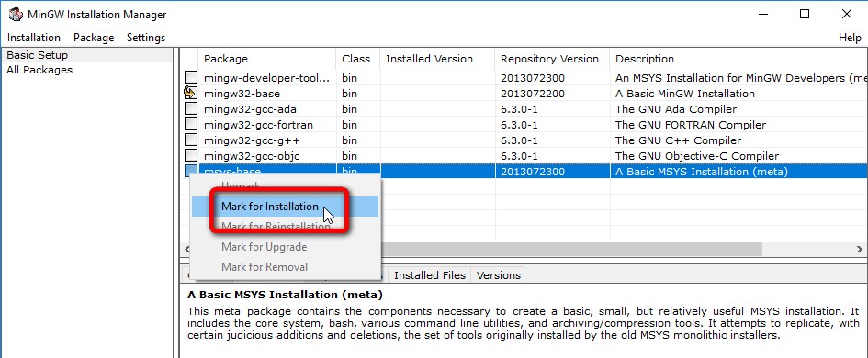The width and height of the screenshot is (868, 358).
Task: Sort by the Class column header
Action: pos(357,59)
